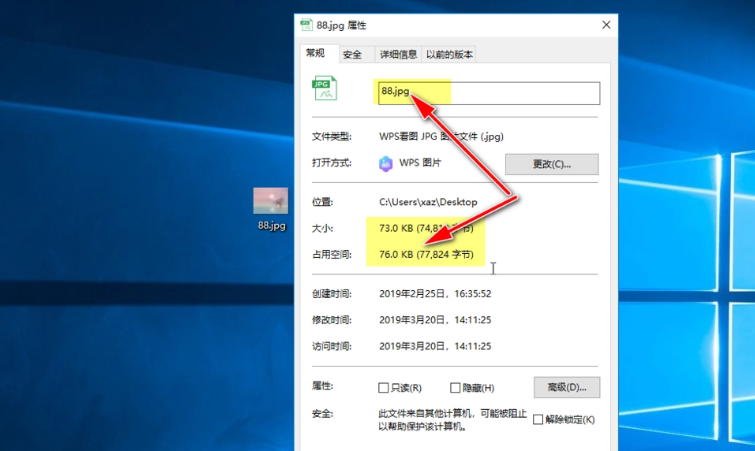This screenshot has width=755, height=451.
Task: Enable the 只读(R) checkbox
Action: click(x=383, y=388)
